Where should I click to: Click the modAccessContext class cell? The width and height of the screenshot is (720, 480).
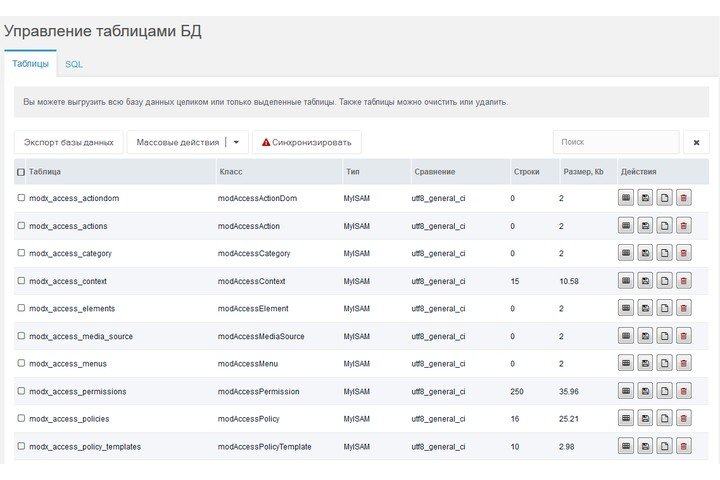coord(251,281)
